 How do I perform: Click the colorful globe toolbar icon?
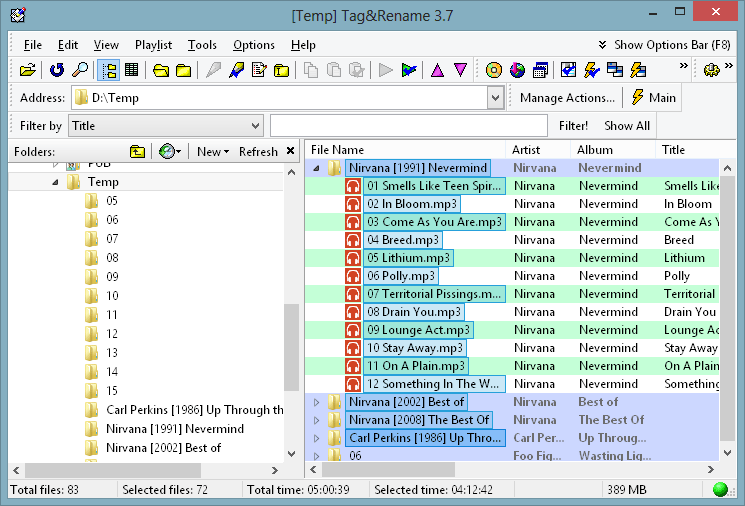pyautogui.click(x=517, y=70)
